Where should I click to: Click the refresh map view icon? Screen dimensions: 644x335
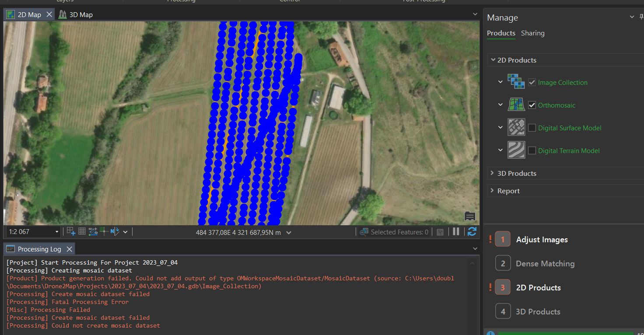click(472, 231)
